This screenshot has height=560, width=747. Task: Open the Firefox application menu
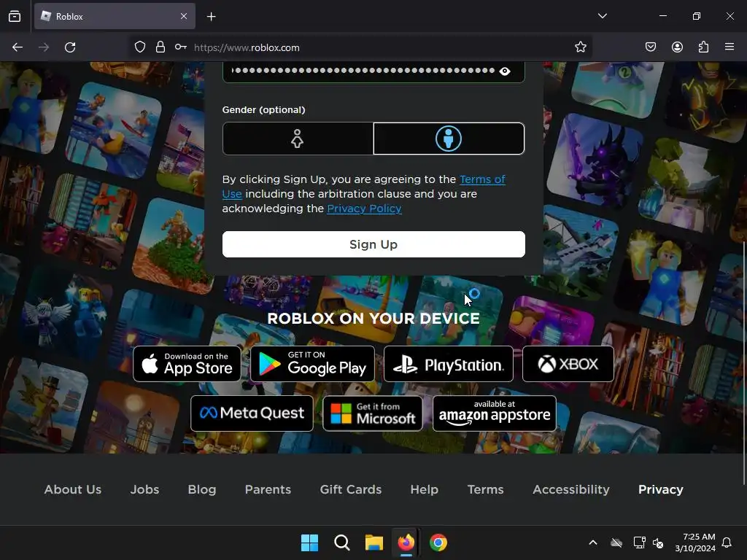[729, 47]
